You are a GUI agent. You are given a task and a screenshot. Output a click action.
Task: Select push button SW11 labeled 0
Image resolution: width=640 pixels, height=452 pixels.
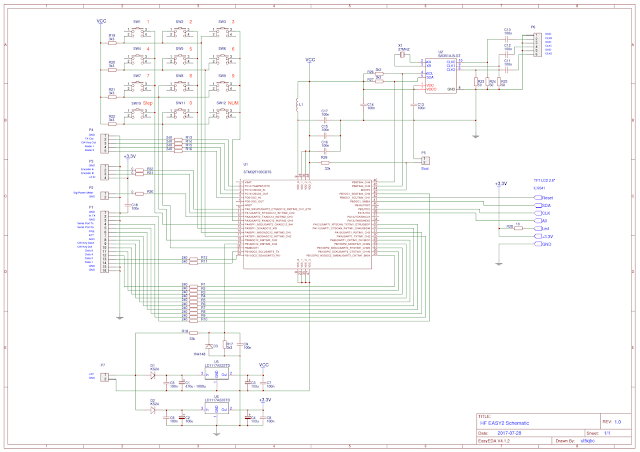(x=180, y=114)
